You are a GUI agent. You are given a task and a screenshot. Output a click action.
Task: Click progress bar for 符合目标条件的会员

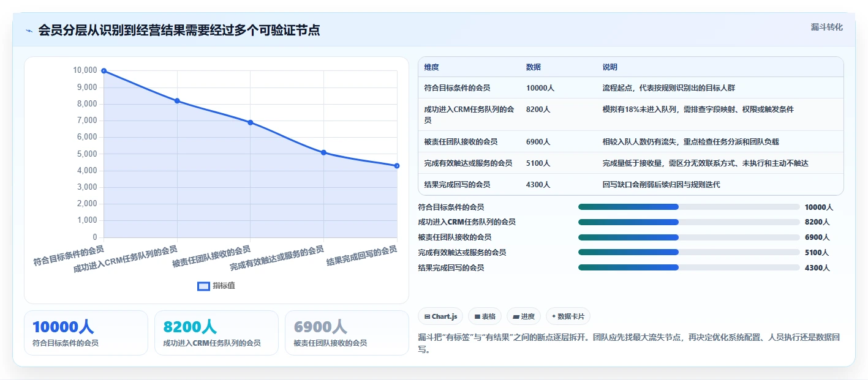(x=689, y=207)
